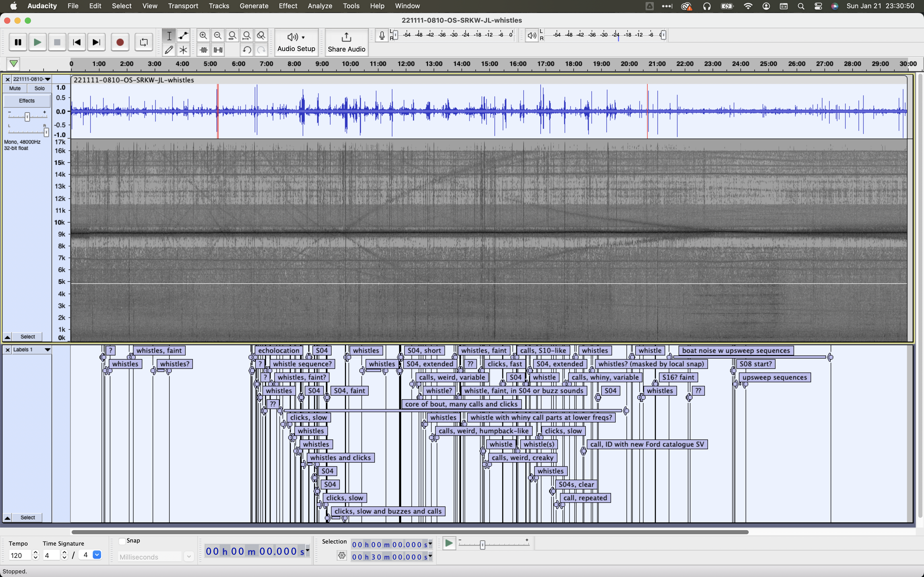Select the Multi-tool asterisk icon
The width and height of the screenshot is (924, 577).
[183, 50]
